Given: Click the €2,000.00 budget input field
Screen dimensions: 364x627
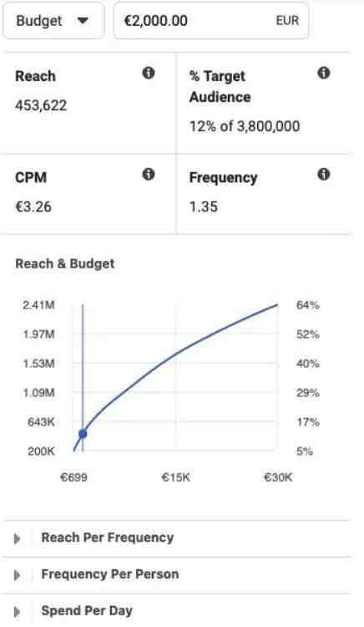Looking at the screenshot, I should click(211, 21).
